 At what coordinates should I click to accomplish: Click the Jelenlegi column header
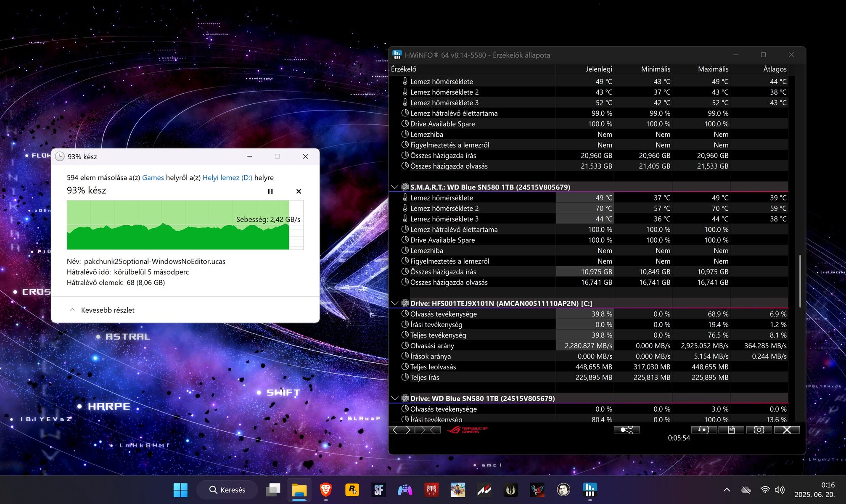[x=585, y=69]
